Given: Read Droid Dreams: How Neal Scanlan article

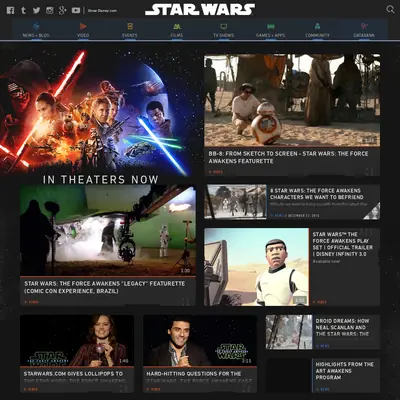Looking at the screenshot, I should point(342,327).
